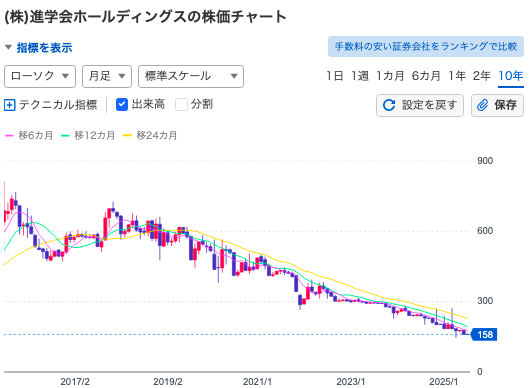Click the 移6カ月 legend label
This screenshot has height=388, width=530.
point(35,136)
